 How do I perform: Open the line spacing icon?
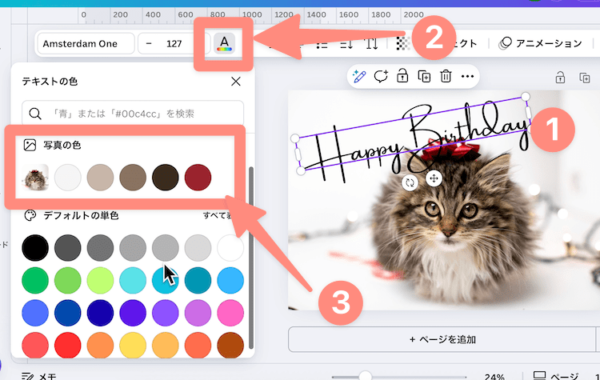(x=346, y=44)
